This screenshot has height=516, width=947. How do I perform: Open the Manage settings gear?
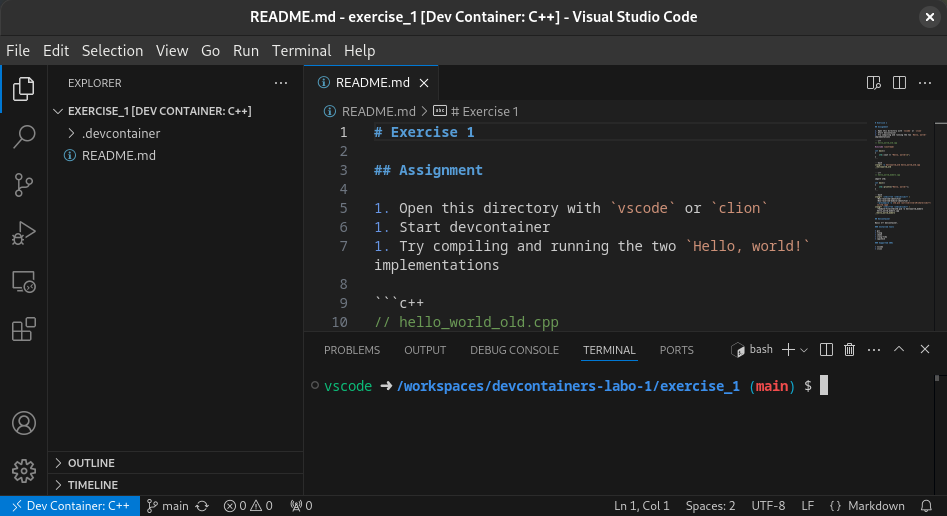coord(24,470)
